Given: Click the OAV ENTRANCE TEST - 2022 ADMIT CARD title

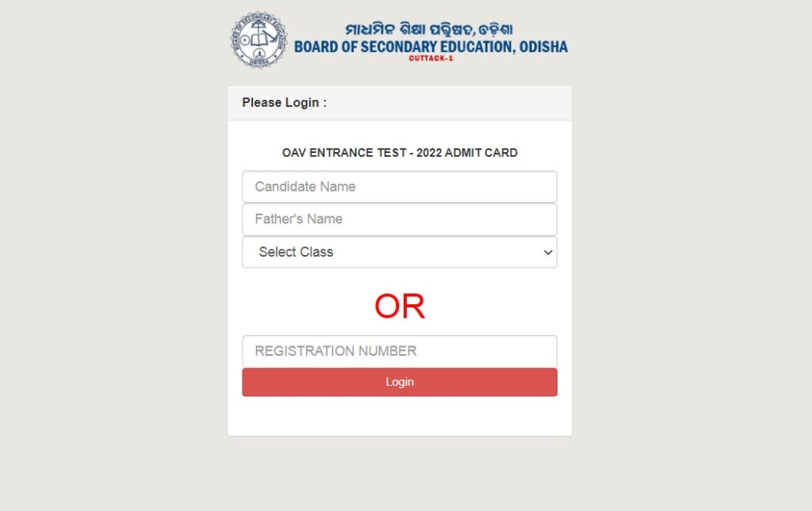Looking at the screenshot, I should (x=400, y=152).
